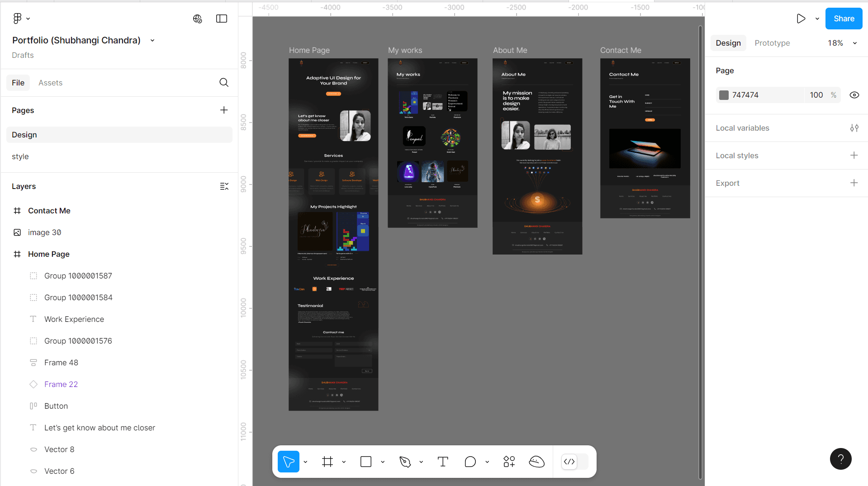Click the page background color swatch

click(x=724, y=95)
